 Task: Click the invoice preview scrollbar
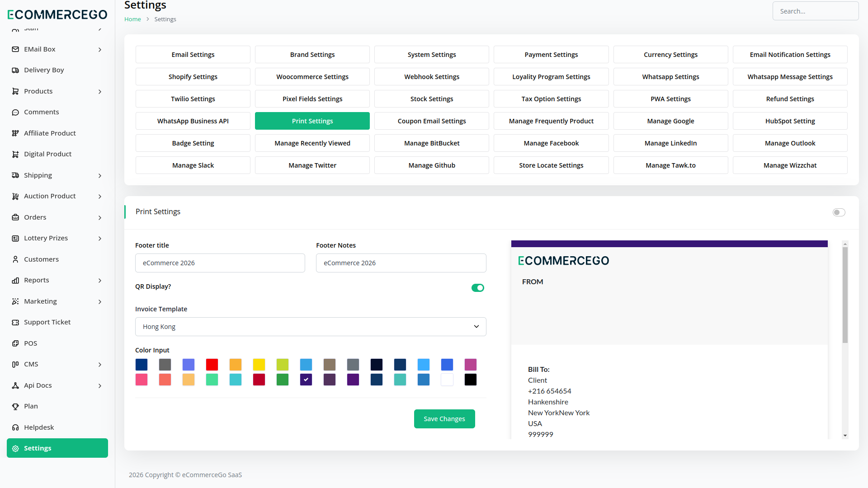pyautogui.click(x=845, y=295)
